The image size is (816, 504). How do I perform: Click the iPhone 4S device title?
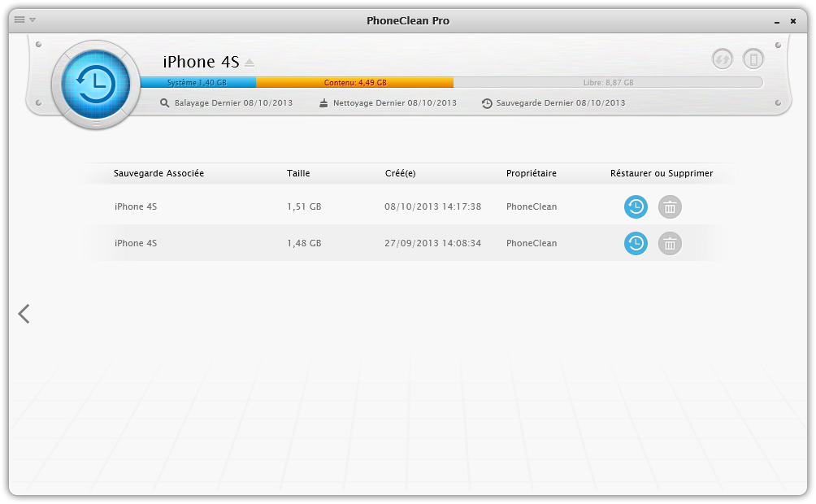point(201,62)
